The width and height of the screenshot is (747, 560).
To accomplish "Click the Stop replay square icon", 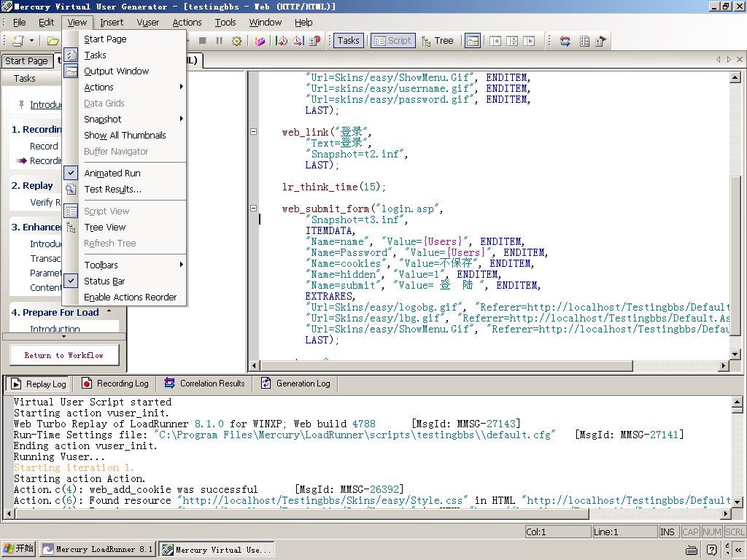I will click(203, 41).
